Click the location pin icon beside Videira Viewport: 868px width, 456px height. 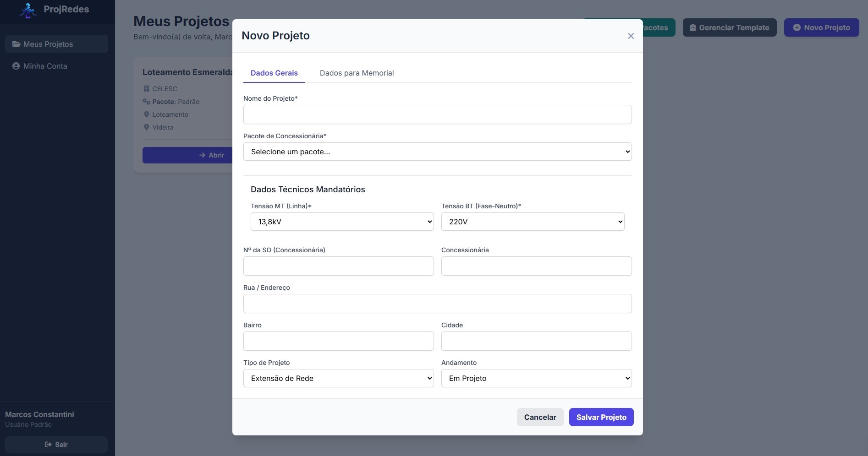146,127
